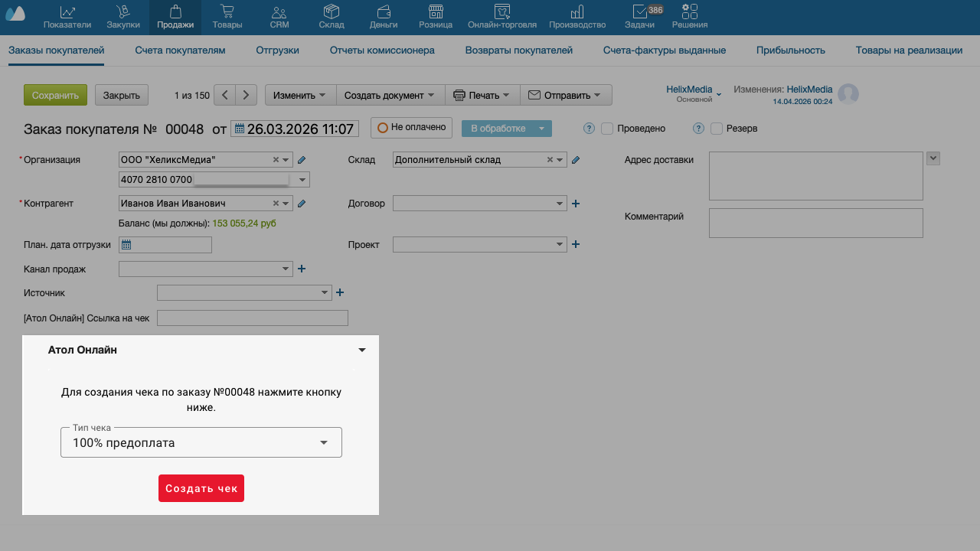Go to next order arrow

pyautogui.click(x=246, y=95)
